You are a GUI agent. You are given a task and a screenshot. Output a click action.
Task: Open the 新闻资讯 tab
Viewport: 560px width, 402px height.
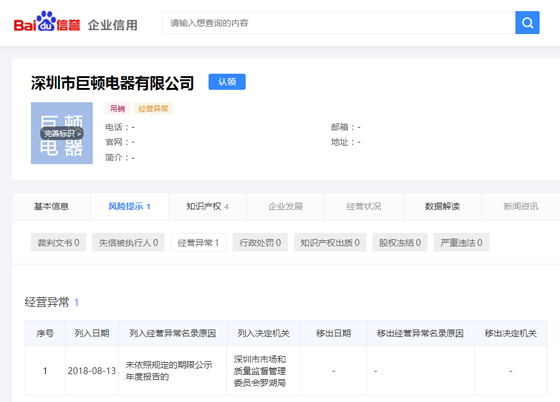tap(521, 206)
